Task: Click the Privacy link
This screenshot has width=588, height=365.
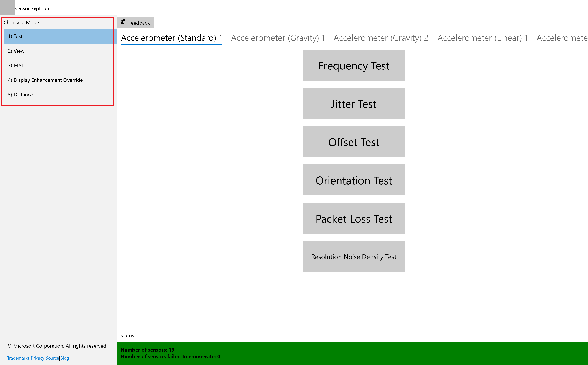Action: click(37, 358)
